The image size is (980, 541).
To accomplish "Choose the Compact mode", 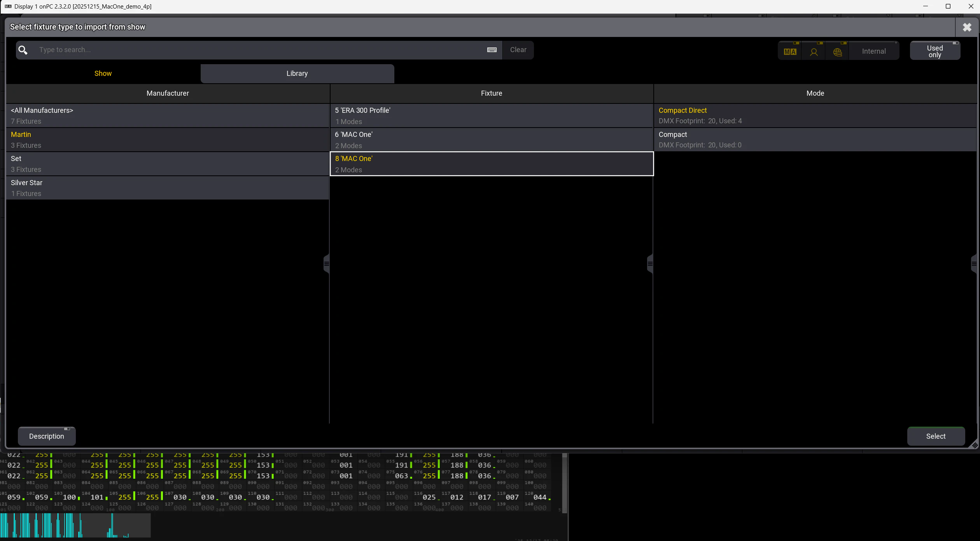I will 815,140.
